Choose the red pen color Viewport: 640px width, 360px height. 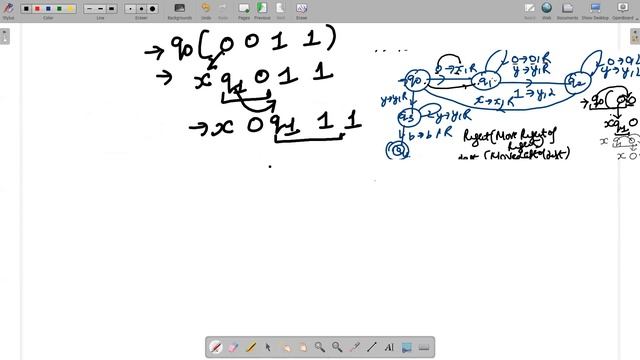pyautogui.click(x=37, y=9)
